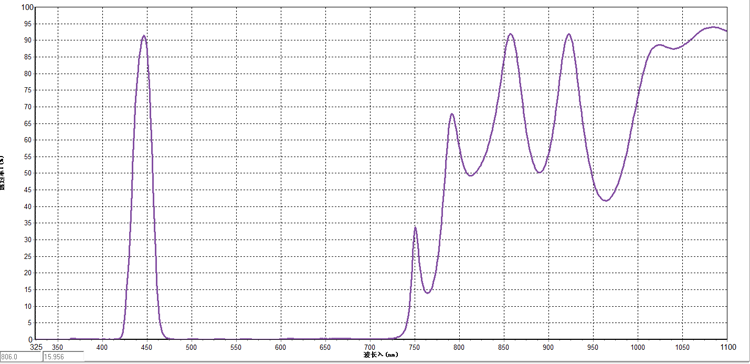The height and width of the screenshot is (364, 750).
Task: Click the 600 tick label on the x-axis
Action: click(280, 347)
